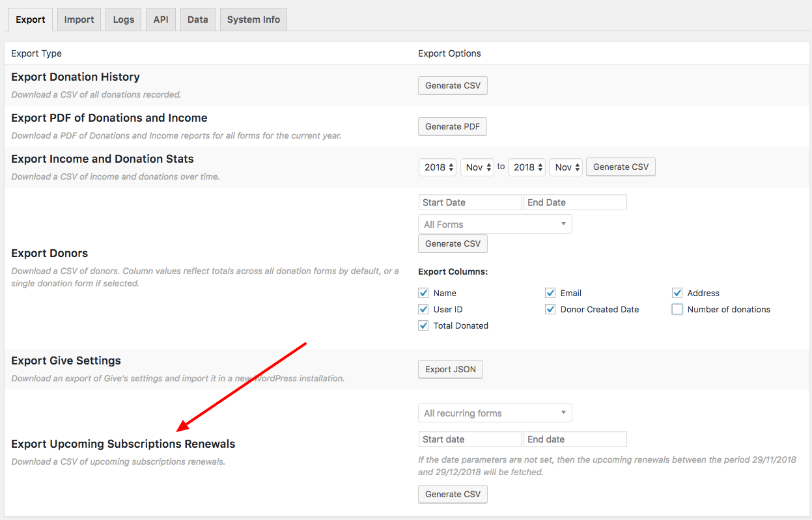Switch to the Import tab
812x520 pixels.
pyautogui.click(x=79, y=20)
